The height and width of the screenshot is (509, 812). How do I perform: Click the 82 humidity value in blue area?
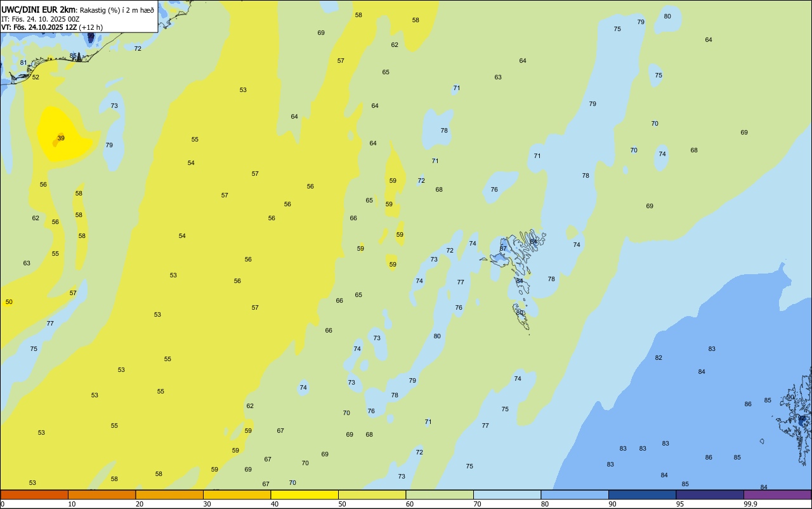click(658, 357)
